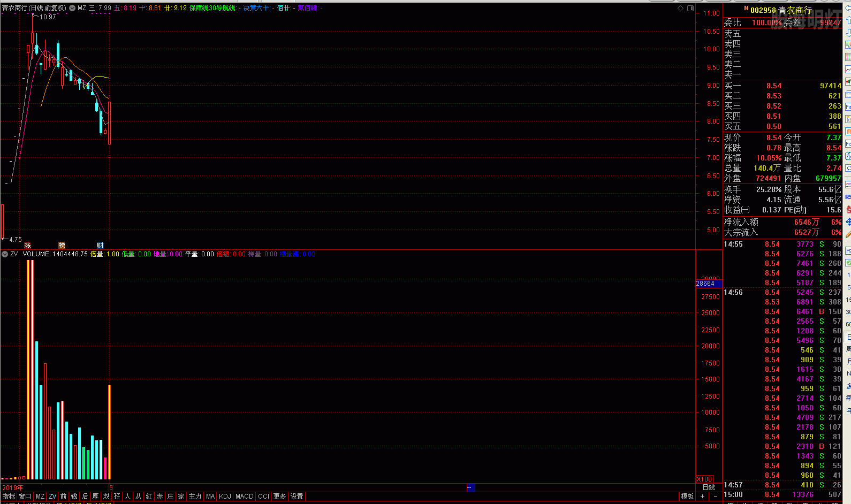Select the 主力 indicator tab
This screenshot has height=504, width=851.
(x=195, y=497)
